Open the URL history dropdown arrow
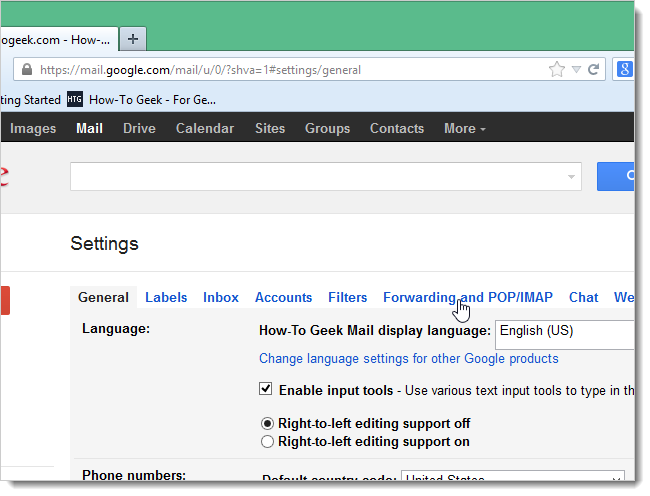 pos(575,70)
